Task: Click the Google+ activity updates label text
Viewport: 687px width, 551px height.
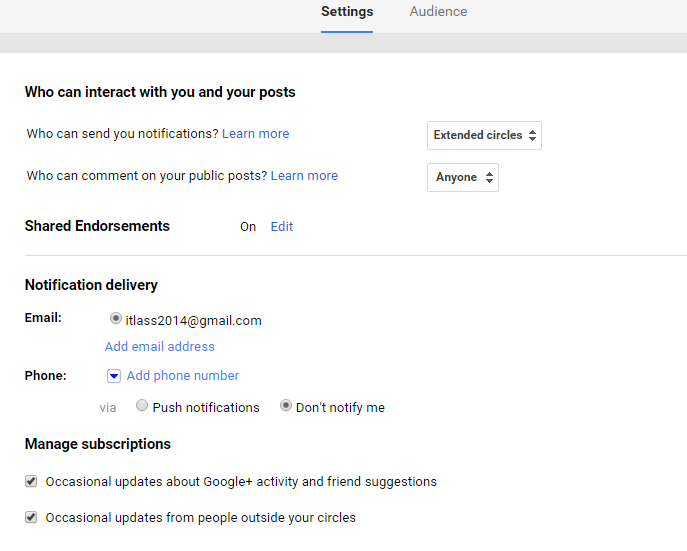Action: click(x=241, y=482)
